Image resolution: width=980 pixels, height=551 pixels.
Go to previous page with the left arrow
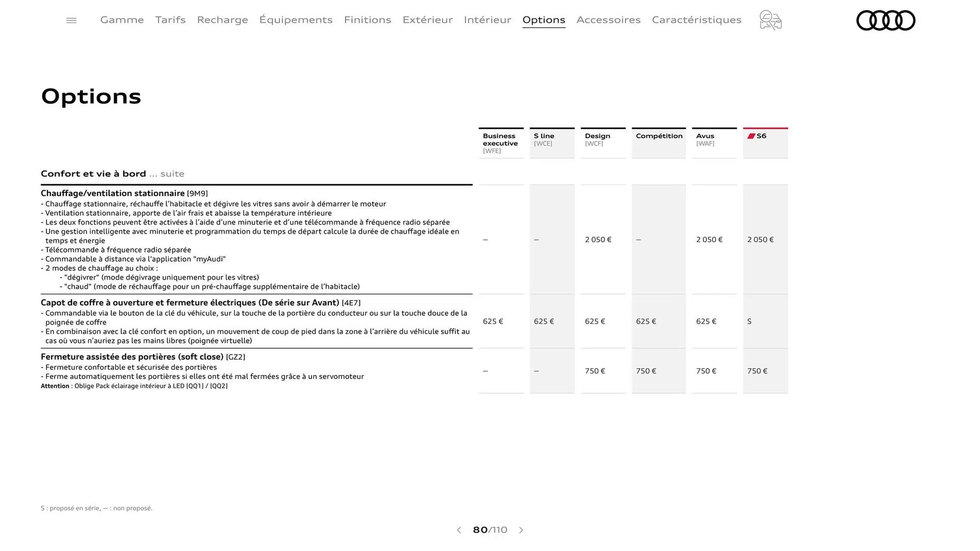(458, 530)
